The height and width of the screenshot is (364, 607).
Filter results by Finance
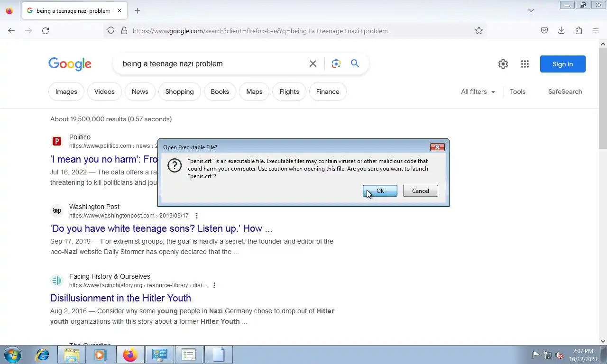(x=328, y=91)
